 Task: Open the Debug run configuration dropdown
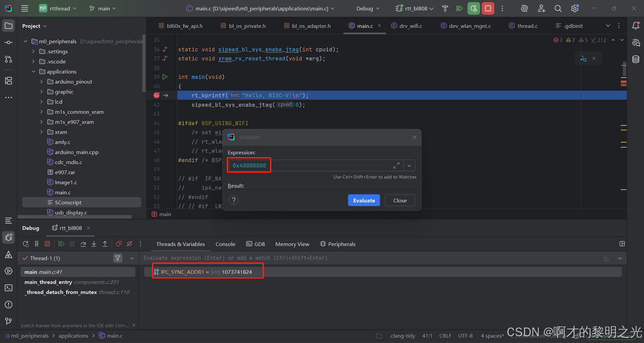[368, 8]
